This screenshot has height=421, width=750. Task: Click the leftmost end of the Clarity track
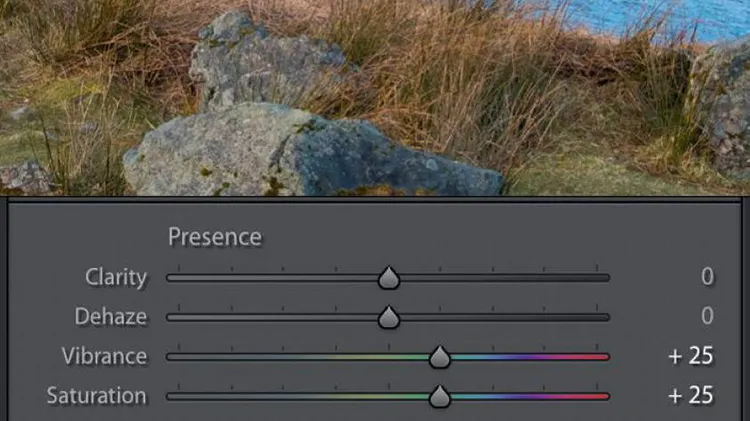[169, 278]
